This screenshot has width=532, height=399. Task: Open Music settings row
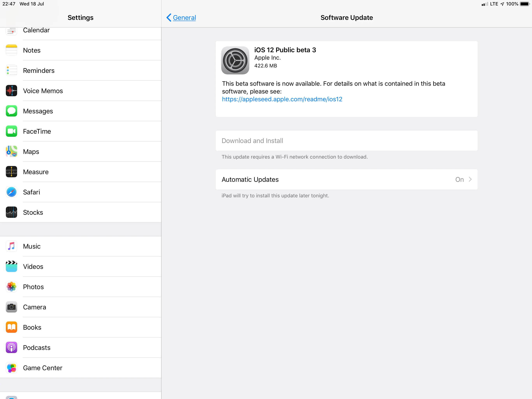32,246
